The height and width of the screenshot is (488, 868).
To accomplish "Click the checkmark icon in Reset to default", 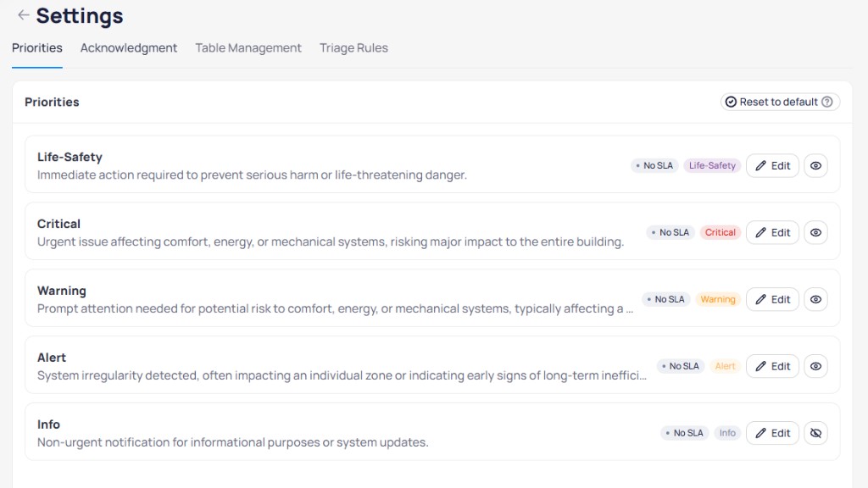I will (731, 102).
